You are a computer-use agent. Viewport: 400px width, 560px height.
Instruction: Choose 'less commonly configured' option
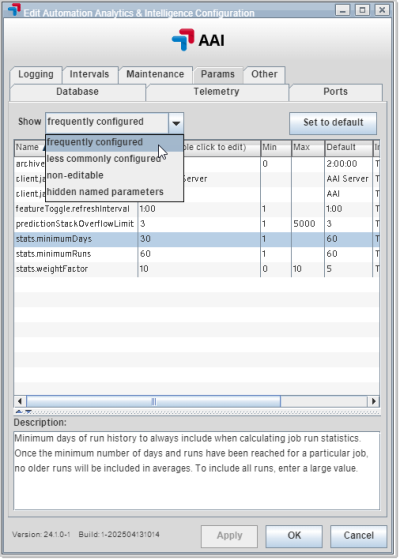tap(114, 159)
